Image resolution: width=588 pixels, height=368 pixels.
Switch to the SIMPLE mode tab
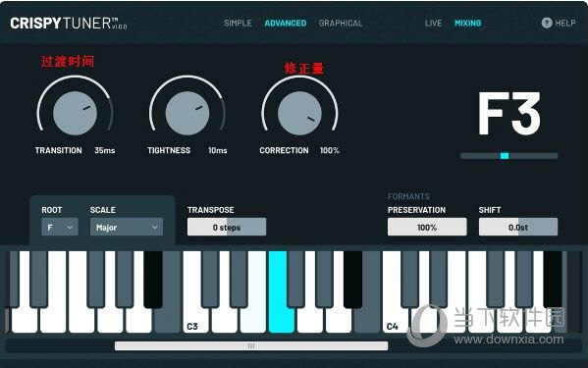(238, 24)
